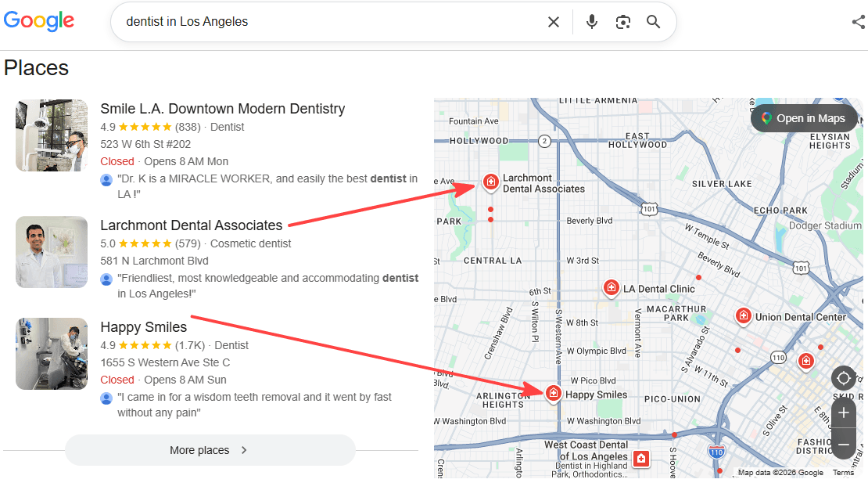Click the 4.9 rating with (1.7K) reviews
Viewport: 868px width, 490px height.
click(x=152, y=345)
